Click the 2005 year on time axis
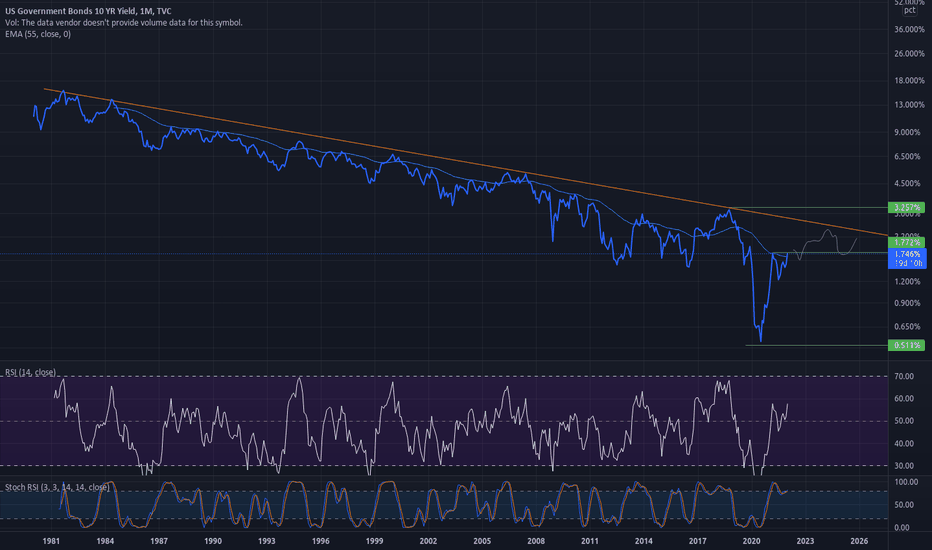This screenshot has width=932, height=550. [482, 541]
